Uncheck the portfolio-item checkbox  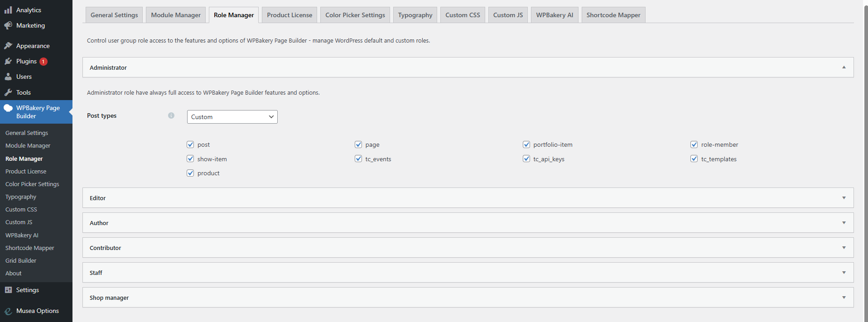[526, 144]
